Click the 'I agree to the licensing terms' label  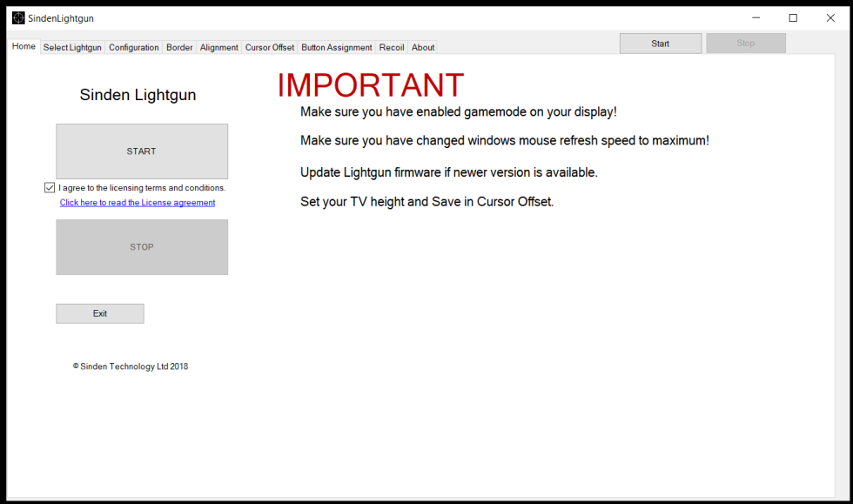142,188
